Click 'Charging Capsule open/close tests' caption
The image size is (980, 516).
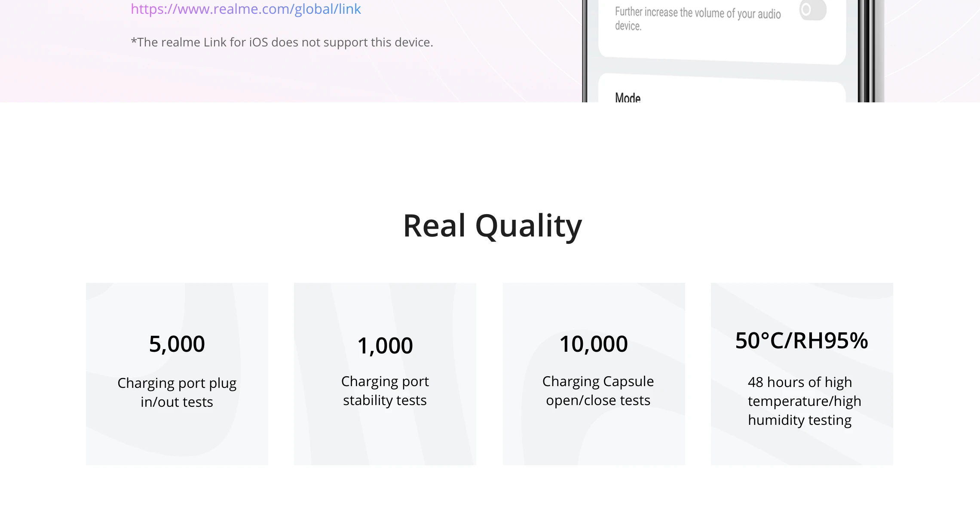(x=598, y=390)
